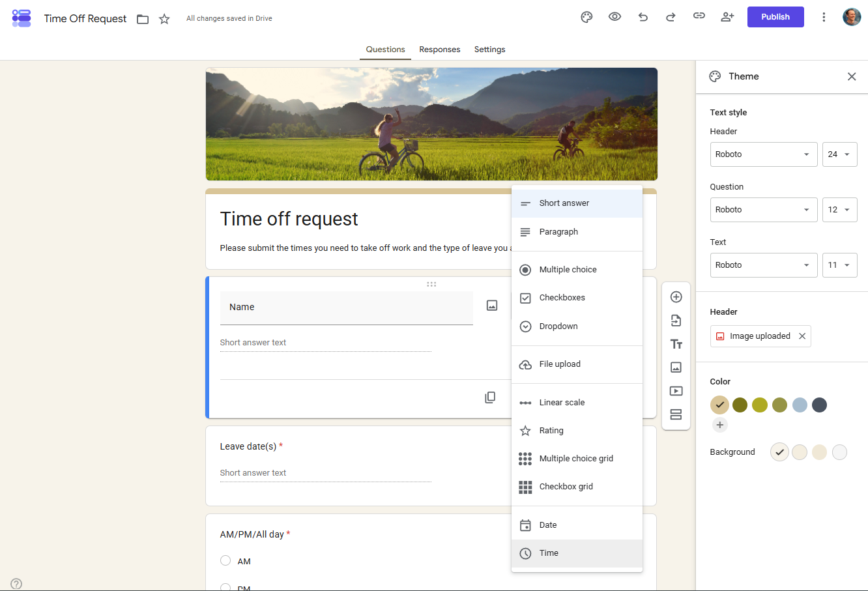
Task: Add a custom theme color
Action: tap(719, 425)
